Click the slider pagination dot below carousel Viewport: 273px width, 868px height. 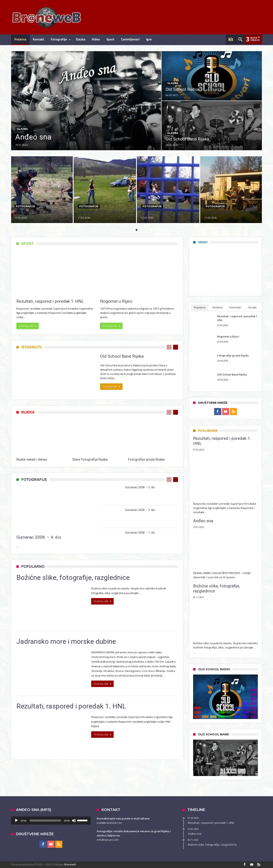(x=136, y=230)
